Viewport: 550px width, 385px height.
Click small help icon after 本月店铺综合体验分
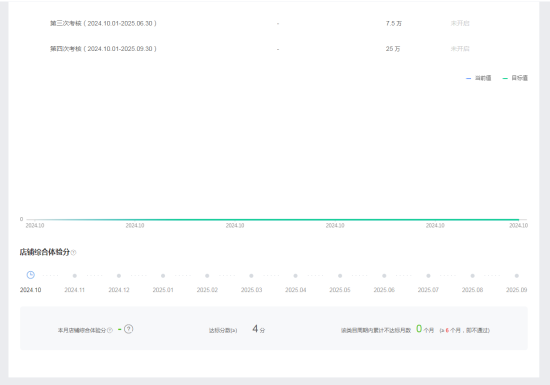[110, 330]
